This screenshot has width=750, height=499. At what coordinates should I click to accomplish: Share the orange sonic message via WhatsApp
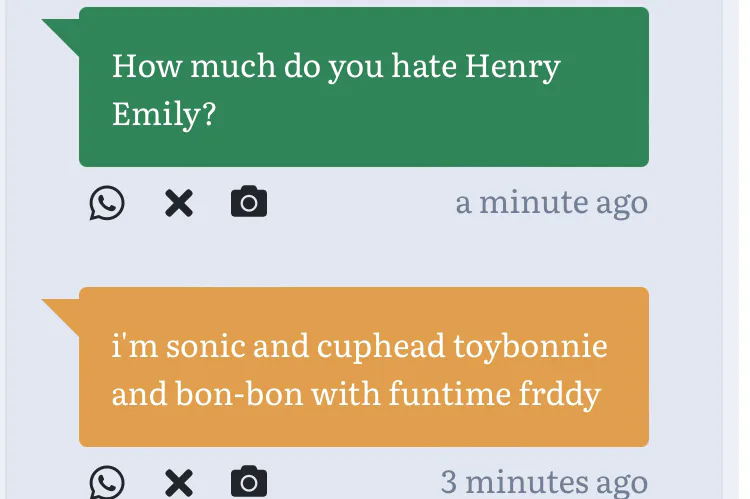[x=107, y=483]
